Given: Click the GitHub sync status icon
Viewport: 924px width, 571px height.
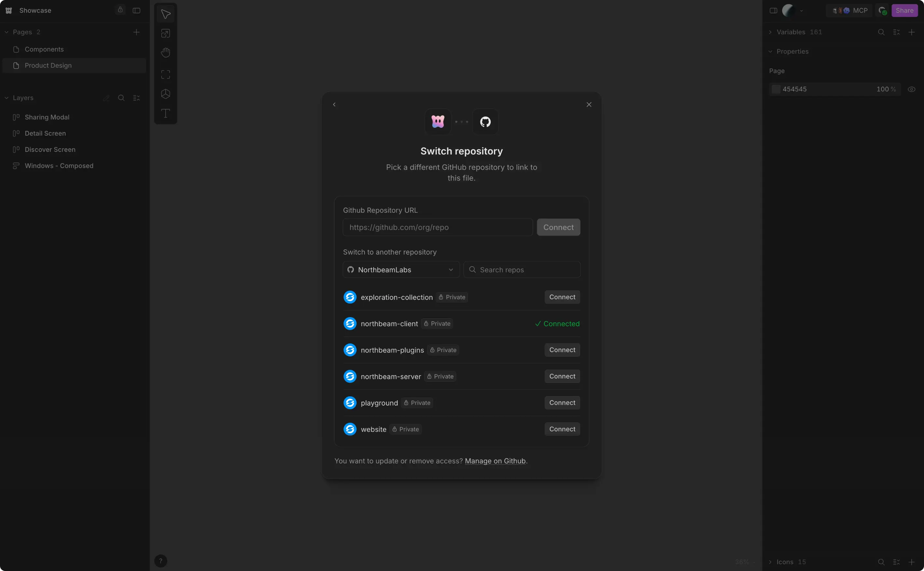Looking at the screenshot, I should (x=882, y=11).
